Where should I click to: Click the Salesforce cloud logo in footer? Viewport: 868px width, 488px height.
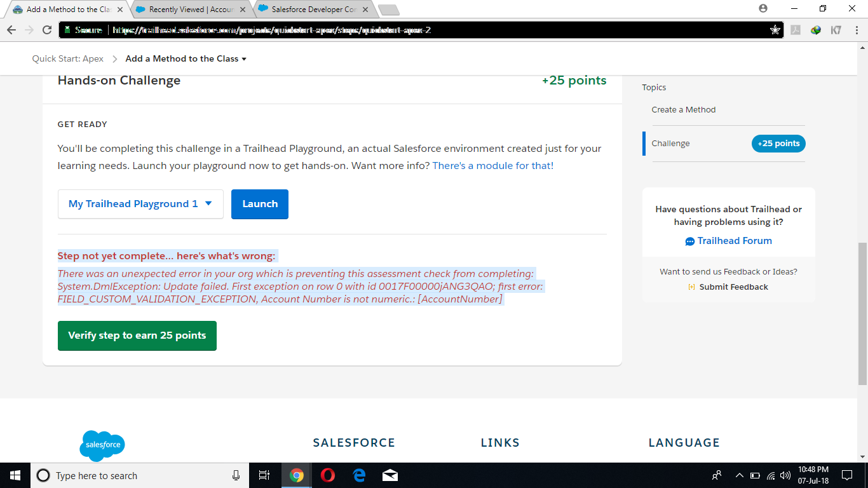pyautogui.click(x=102, y=445)
